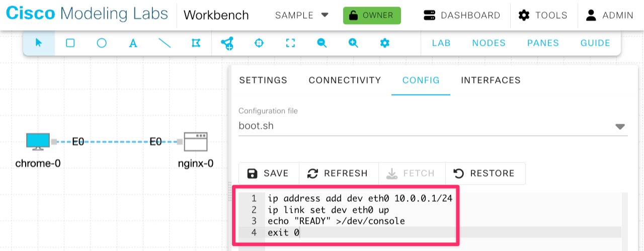Click the line 'ip link set dev eth0 up'
Screen dimensions: 644x251
point(328,210)
